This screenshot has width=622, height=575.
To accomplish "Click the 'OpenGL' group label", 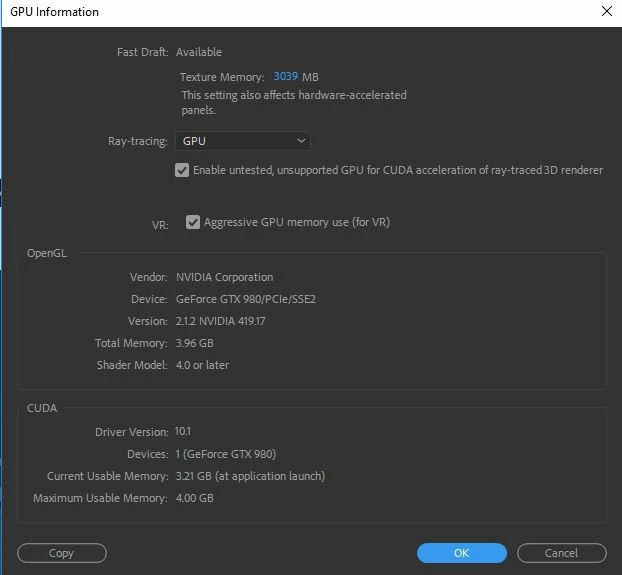I will tap(47, 253).
